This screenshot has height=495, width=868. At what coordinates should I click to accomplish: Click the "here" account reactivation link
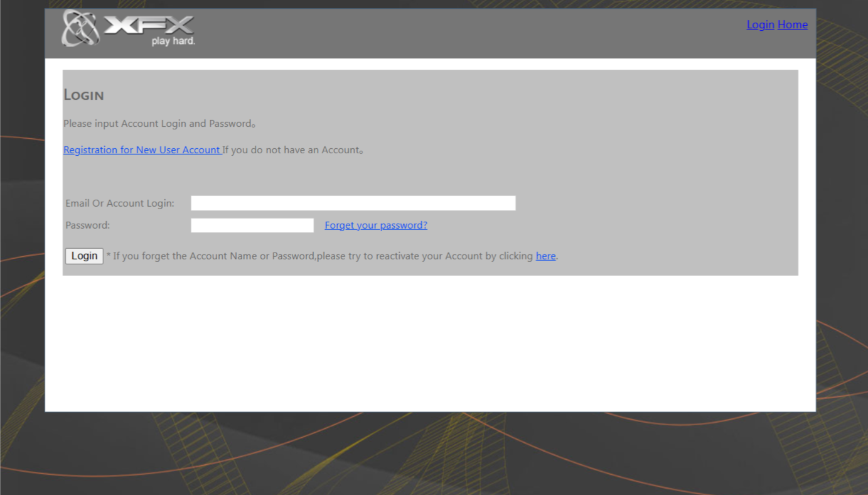[545, 256]
